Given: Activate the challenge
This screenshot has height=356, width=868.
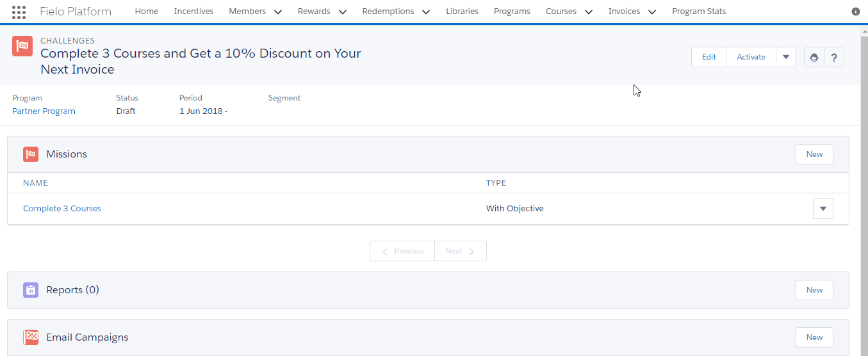Looking at the screenshot, I should coord(751,57).
